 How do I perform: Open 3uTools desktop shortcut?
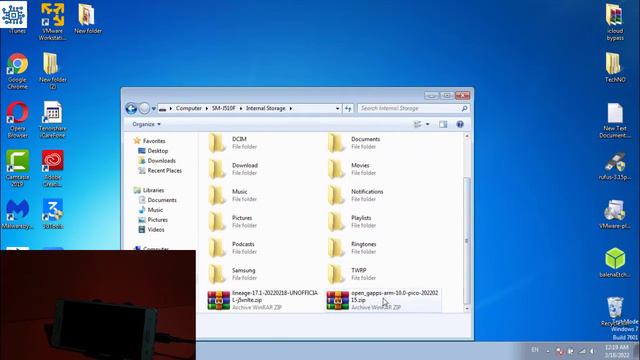[53, 214]
